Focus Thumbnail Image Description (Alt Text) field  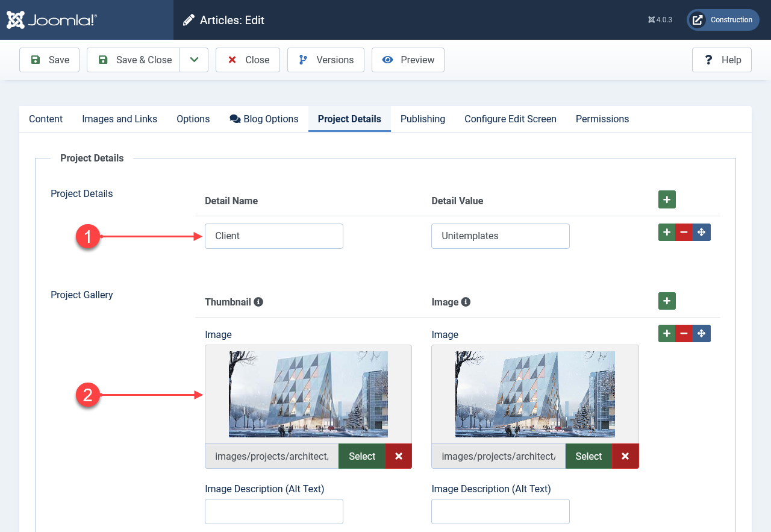274,512
